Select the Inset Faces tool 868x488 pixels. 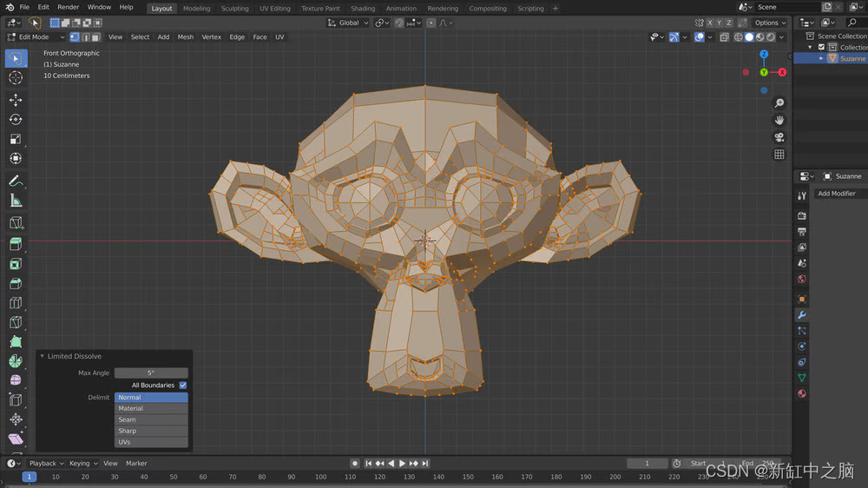coord(16,264)
